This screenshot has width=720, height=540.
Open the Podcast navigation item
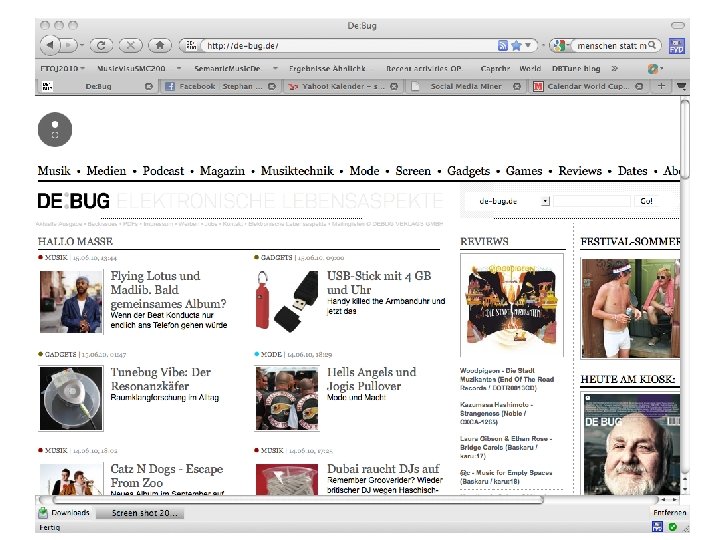(x=163, y=171)
